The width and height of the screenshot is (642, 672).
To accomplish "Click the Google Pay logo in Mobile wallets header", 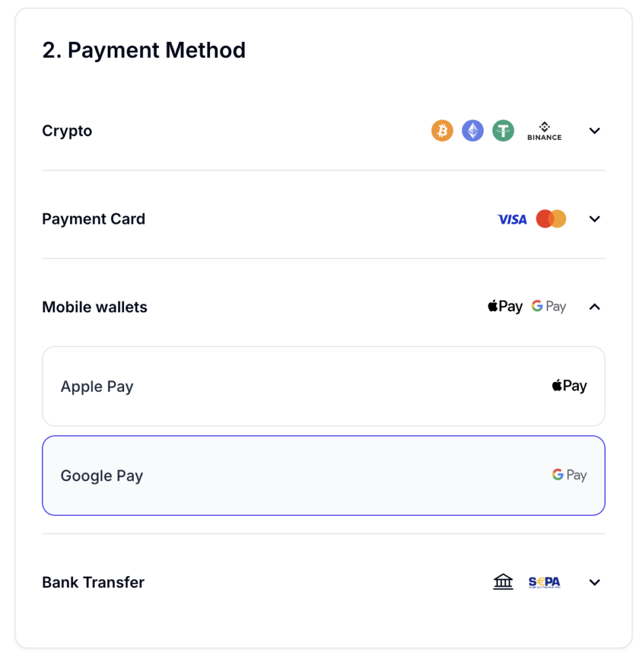I will (549, 306).
